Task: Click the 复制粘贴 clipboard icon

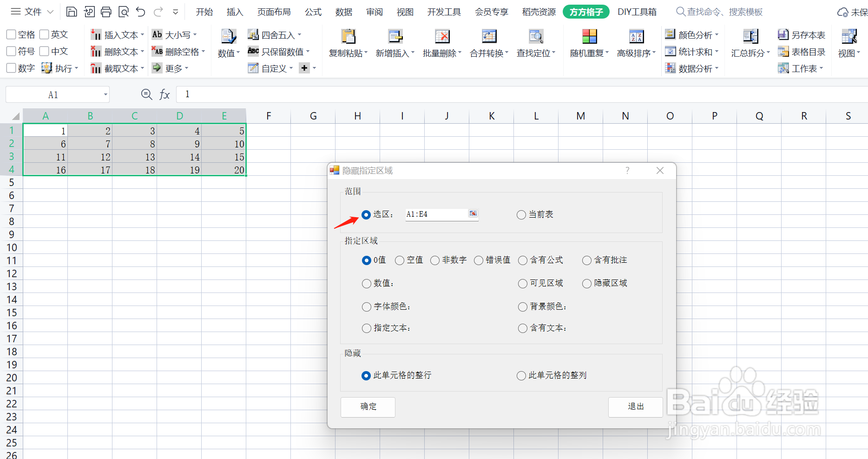Action: pos(348,36)
